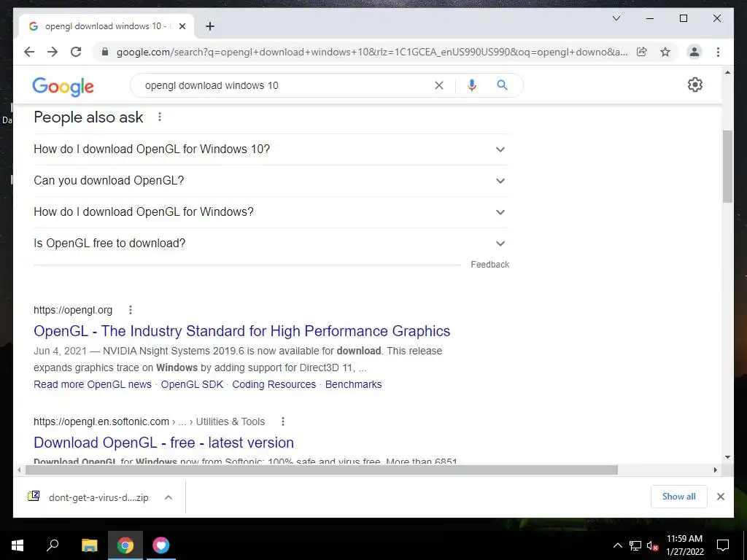Click scroll up arrow of page
The height and width of the screenshot is (560, 747).
pos(727,72)
